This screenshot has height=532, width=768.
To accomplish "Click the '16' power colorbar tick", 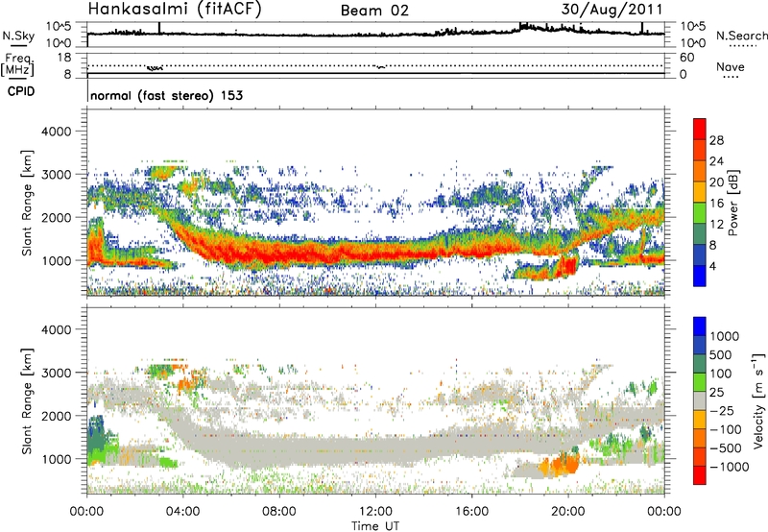I will (716, 204).
